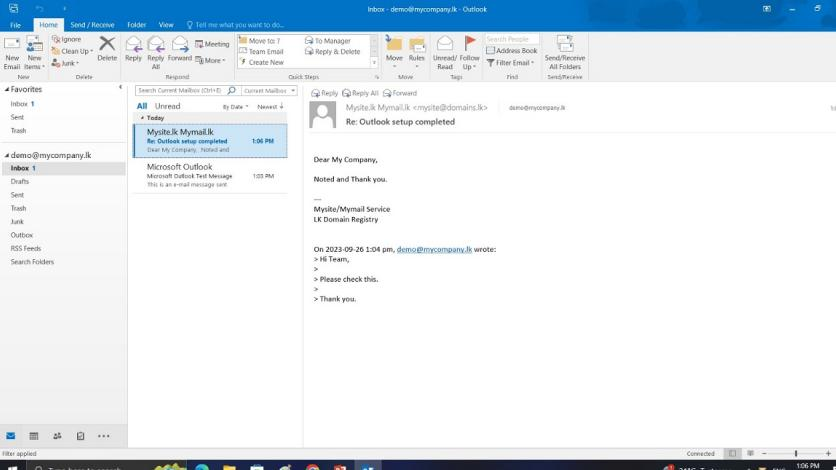836x470 pixels.
Task: Open Inbox under Favorites
Action: [x=63, y=104]
